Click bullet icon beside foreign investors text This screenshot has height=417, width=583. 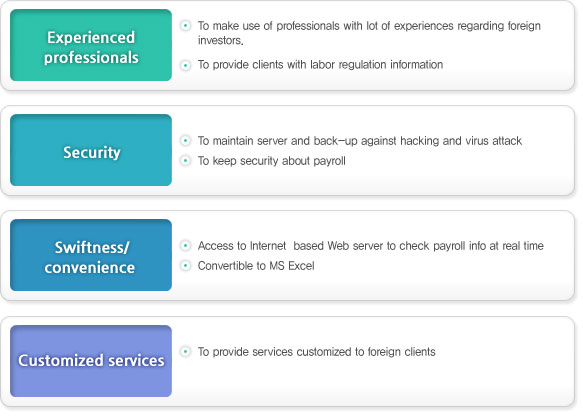point(185,26)
